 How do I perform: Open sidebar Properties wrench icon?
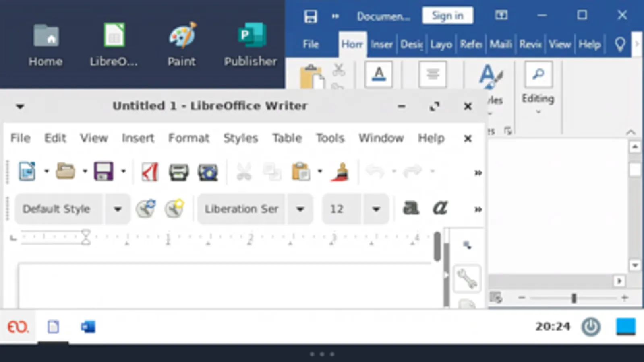(467, 278)
